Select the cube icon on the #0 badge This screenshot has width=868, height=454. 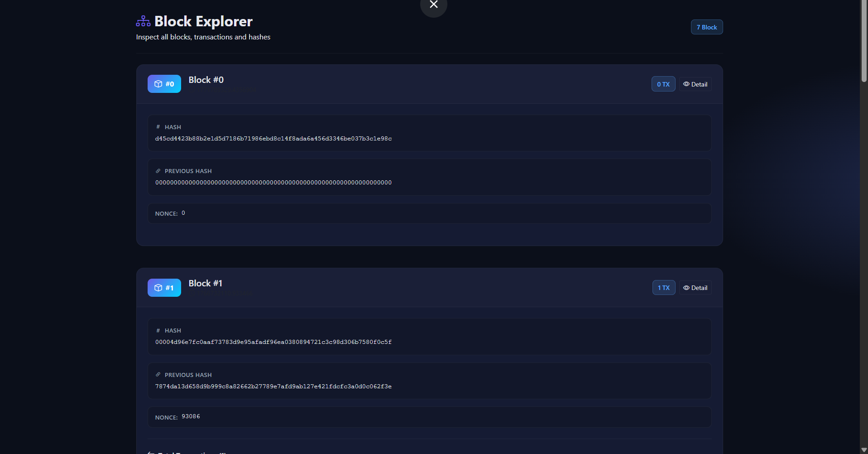[158, 84]
